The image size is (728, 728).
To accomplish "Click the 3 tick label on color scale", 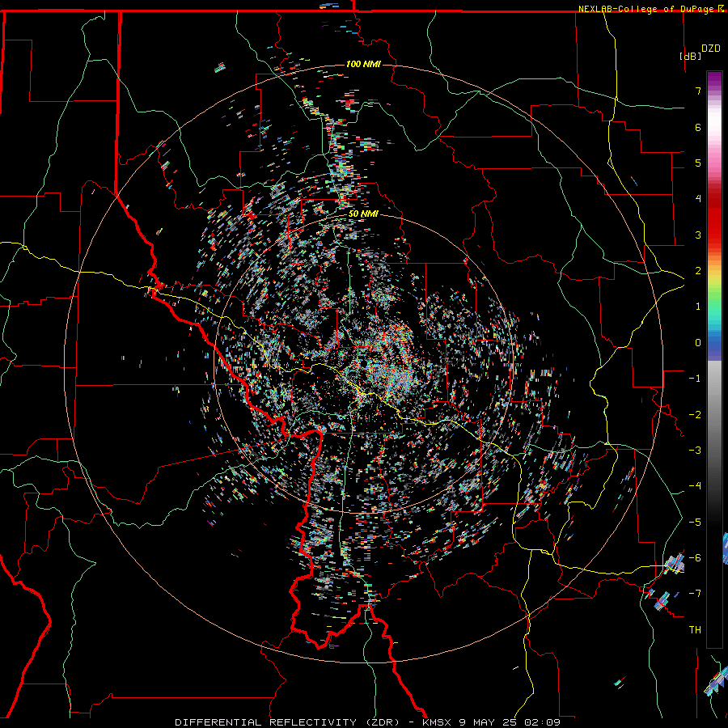I will [x=698, y=235].
